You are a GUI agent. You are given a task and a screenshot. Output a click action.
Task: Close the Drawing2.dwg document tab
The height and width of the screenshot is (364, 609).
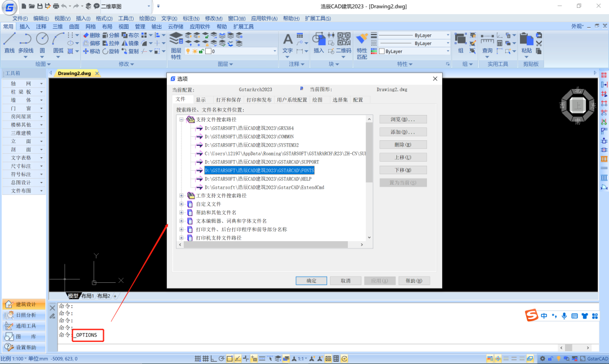click(x=97, y=73)
